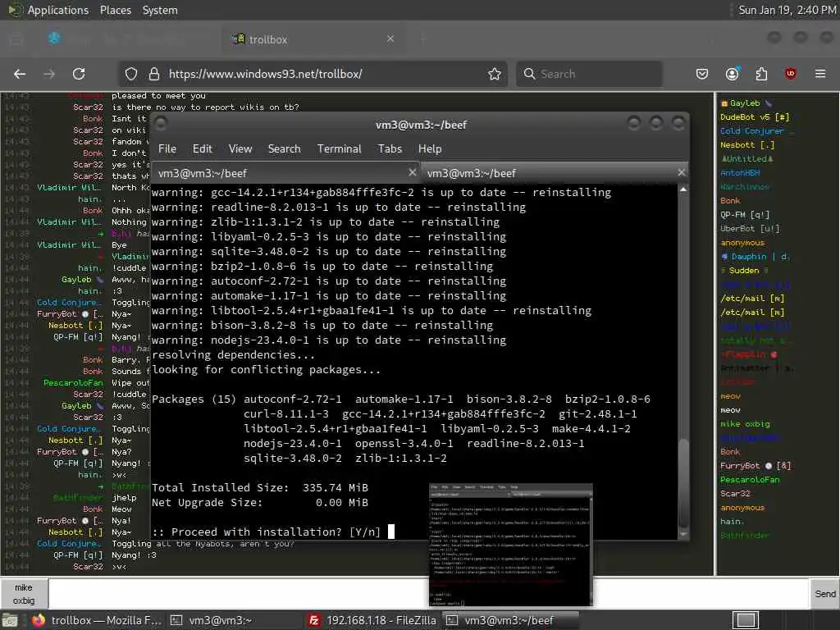Select the trollbox browser tab
The width and height of the screenshot is (840, 630).
(x=313, y=39)
